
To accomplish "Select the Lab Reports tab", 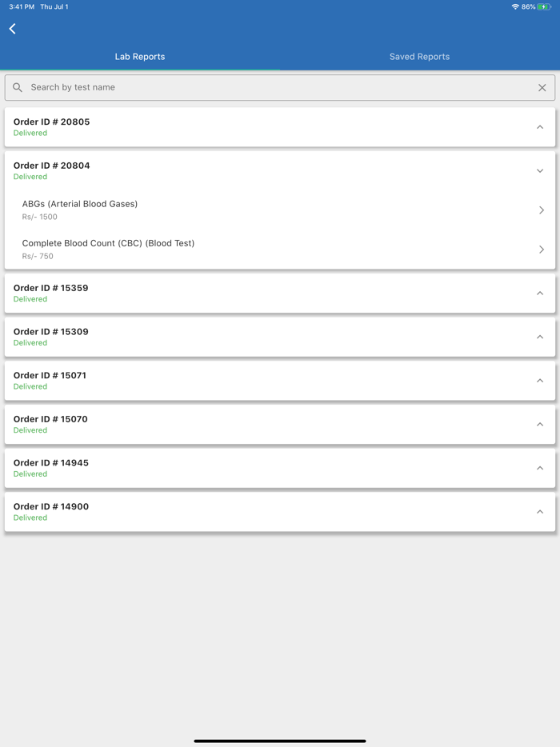I will [140, 56].
